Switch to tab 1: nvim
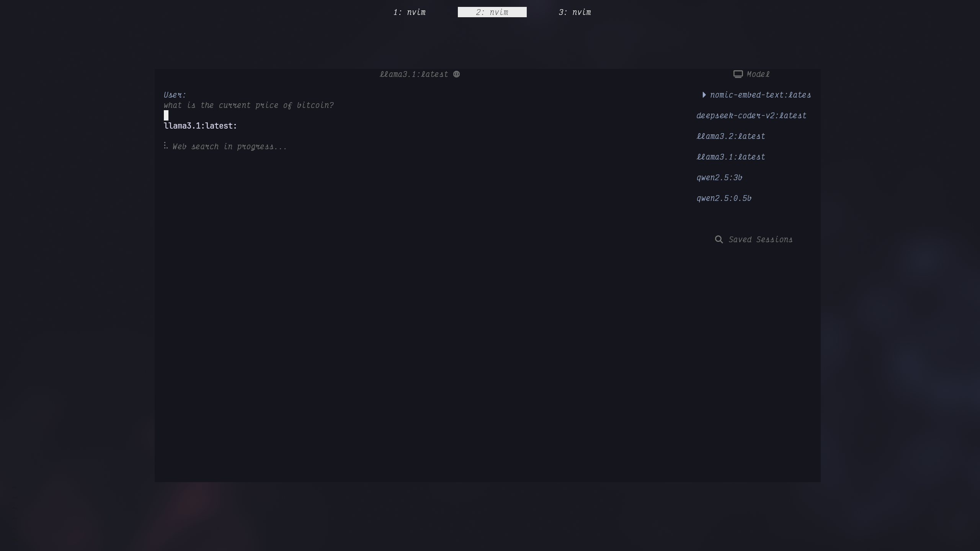The height and width of the screenshot is (551, 980). point(409,12)
